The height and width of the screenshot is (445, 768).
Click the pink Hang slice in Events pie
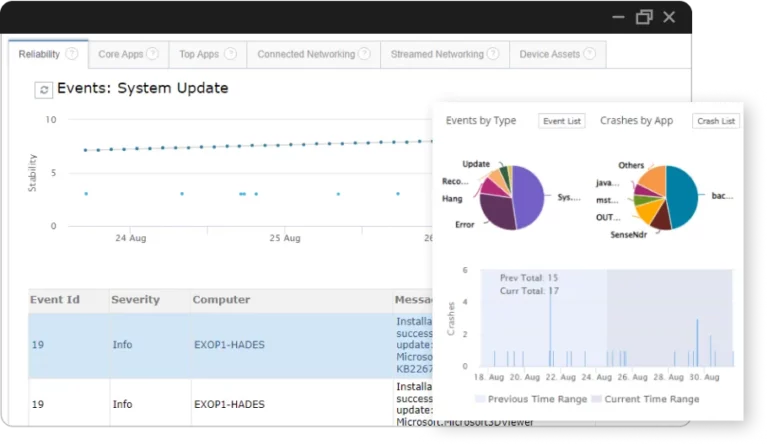coord(492,188)
